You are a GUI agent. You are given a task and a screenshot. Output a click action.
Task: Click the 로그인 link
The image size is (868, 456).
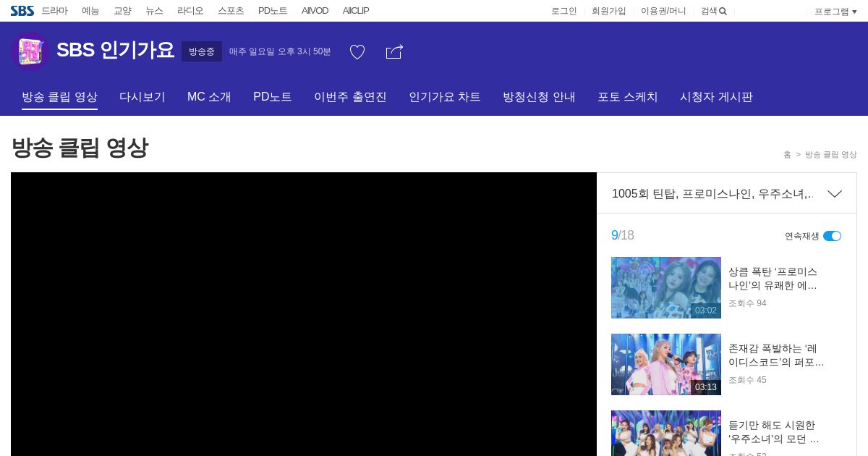pos(564,11)
